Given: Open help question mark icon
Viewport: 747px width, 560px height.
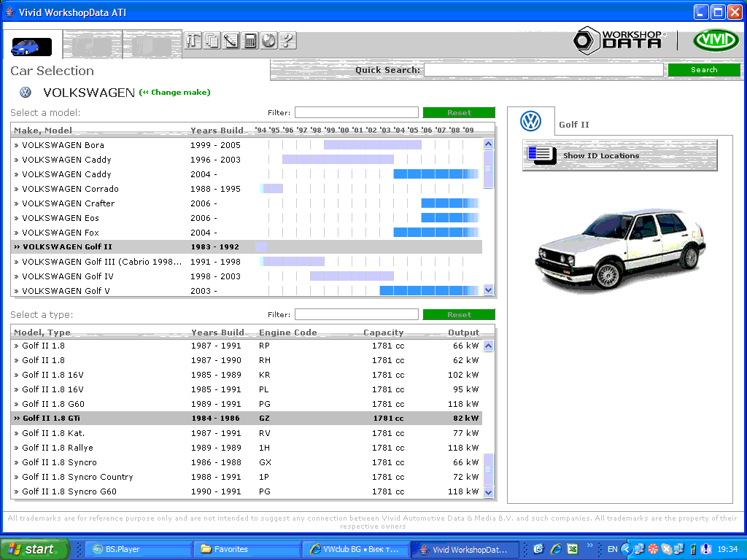Looking at the screenshot, I should pos(287,41).
